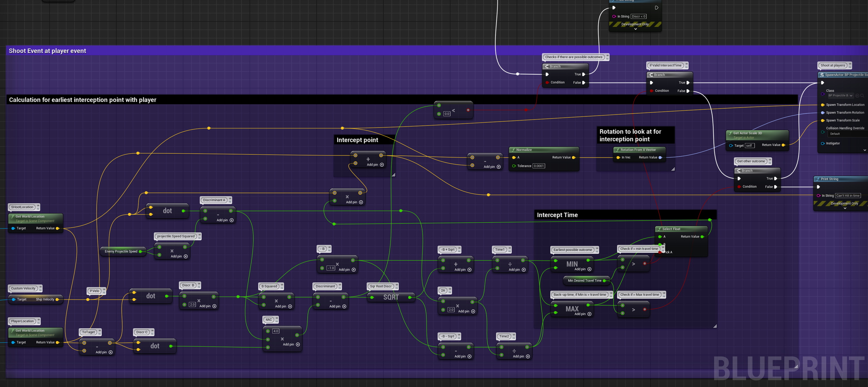The image size is (868, 387).
Task: Click the -1.0 value field on the -B node
Action: click(x=331, y=268)
